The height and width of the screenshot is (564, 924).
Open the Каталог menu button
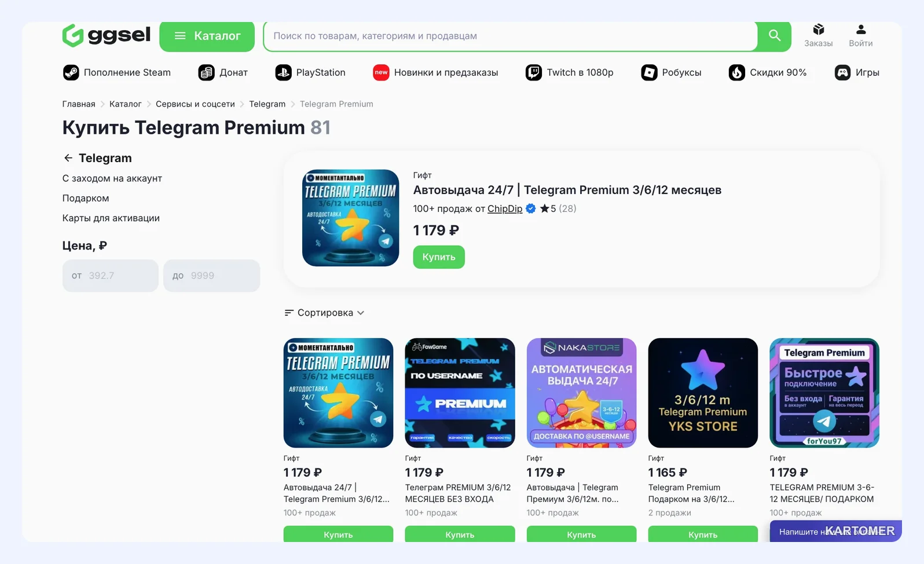pyautogui.click(x=207, y=36)
